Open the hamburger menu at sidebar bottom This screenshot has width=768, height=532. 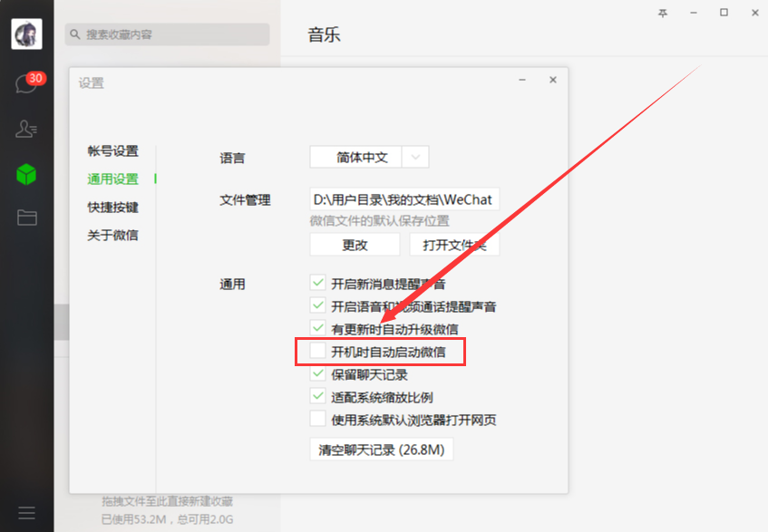coord(27,513)
